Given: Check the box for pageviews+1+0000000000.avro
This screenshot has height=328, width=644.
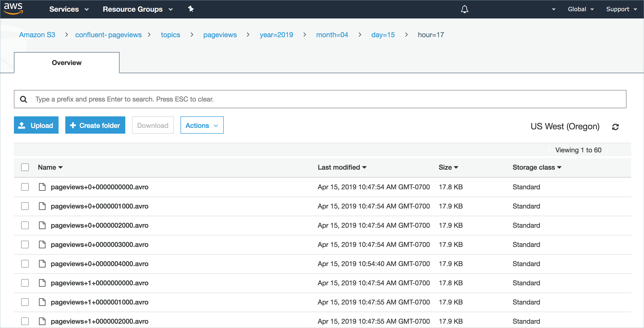Looking at the screenshot, I should 25,283.
